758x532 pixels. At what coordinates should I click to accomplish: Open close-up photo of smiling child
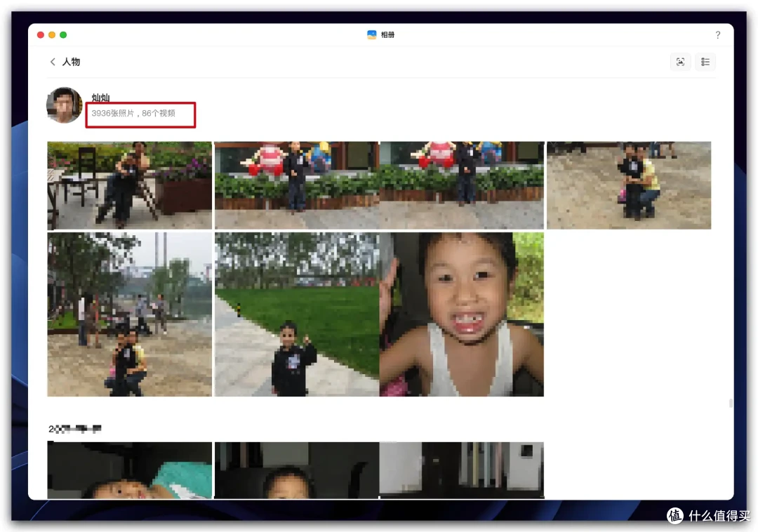coord(462,314)
